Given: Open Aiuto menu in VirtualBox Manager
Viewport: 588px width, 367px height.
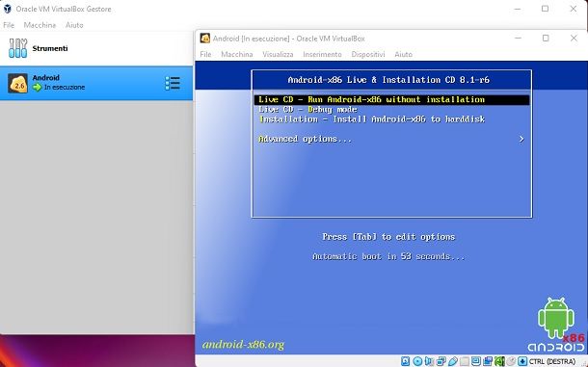Looking at the screenshot, I should coord(74,25).
